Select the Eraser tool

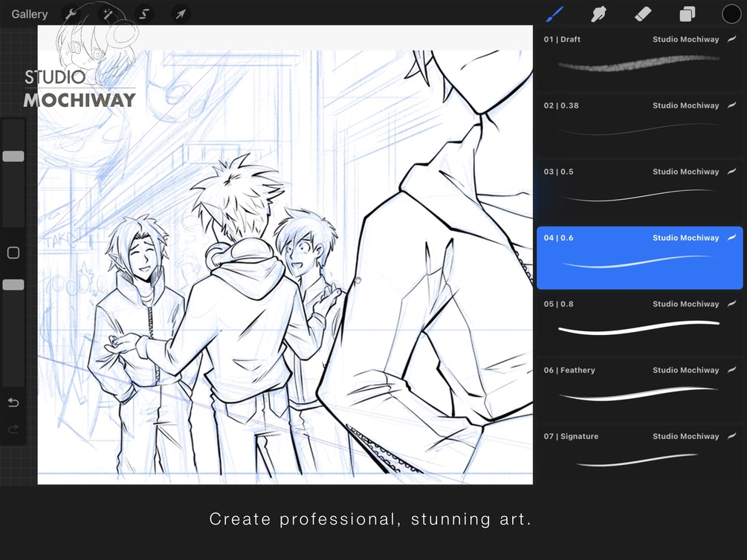click(x=643, y=14)
